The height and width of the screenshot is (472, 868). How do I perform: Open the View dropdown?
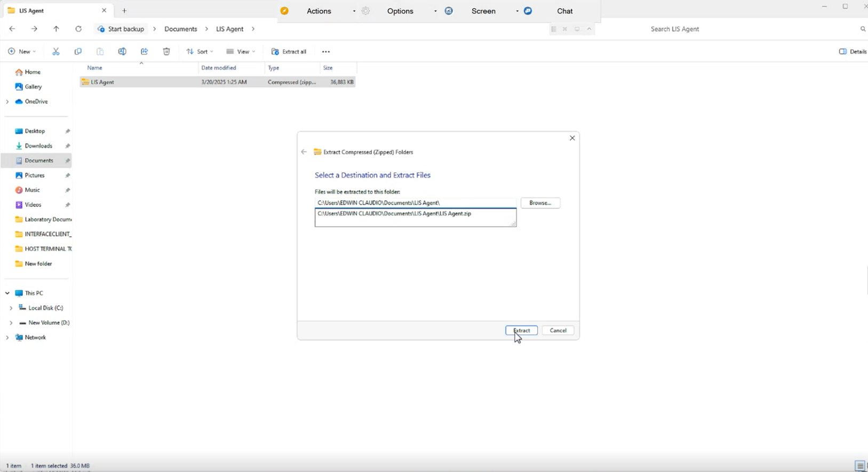click(x=241, y=52)
